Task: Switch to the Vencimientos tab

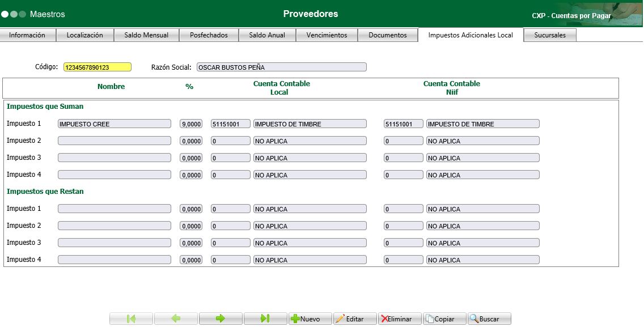Action: click(x=327, y=35)
